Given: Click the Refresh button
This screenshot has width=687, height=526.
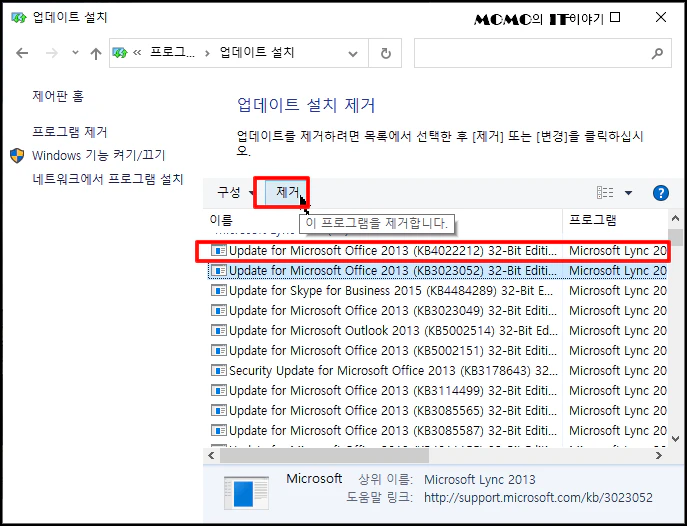Looking at the screenshot, I should pyautogui.click(x=385, y=53).
